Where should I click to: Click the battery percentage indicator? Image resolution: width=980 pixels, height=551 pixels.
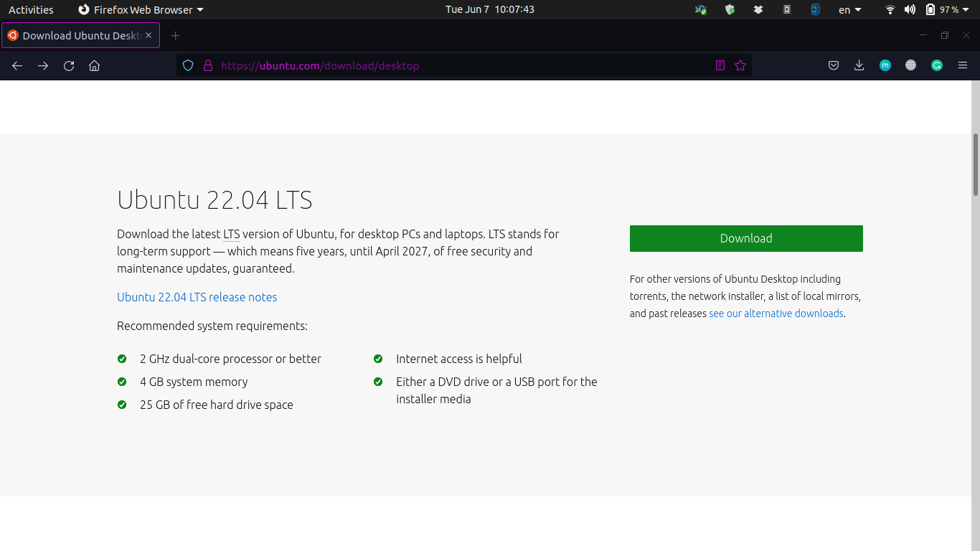[x=948, y=9]
